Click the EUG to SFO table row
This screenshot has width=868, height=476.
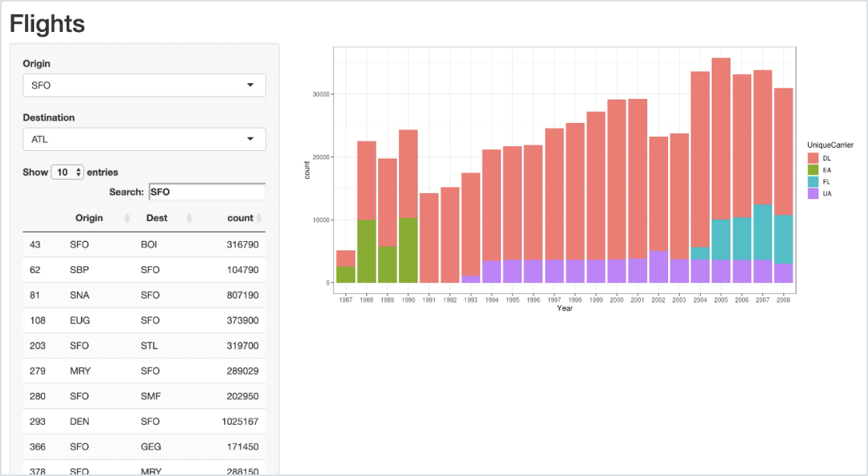pyautogui.click(x=144, y=320)
